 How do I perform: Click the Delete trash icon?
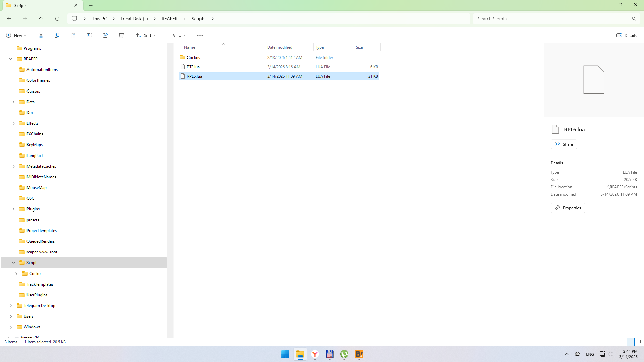(x=121, y=35)
